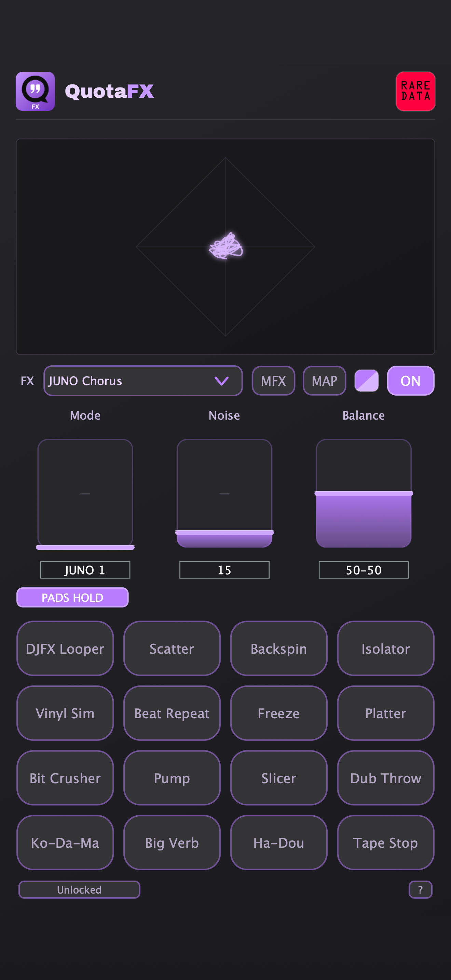Screen dimensions: 451x980
Task: Trigger the Ha-Dou pad
Action: tap(279, 843)
